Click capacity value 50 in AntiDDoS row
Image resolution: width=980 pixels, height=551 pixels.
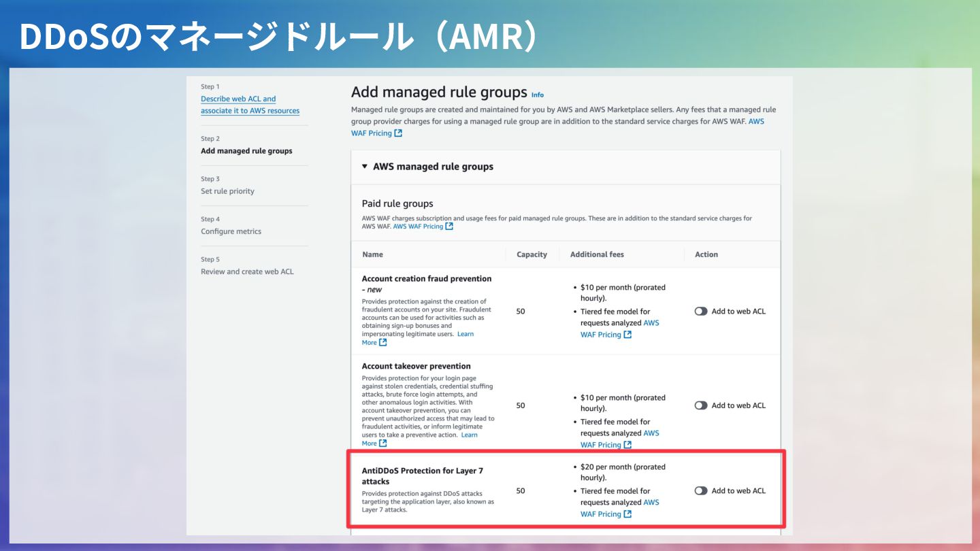(x=521, y=490)
